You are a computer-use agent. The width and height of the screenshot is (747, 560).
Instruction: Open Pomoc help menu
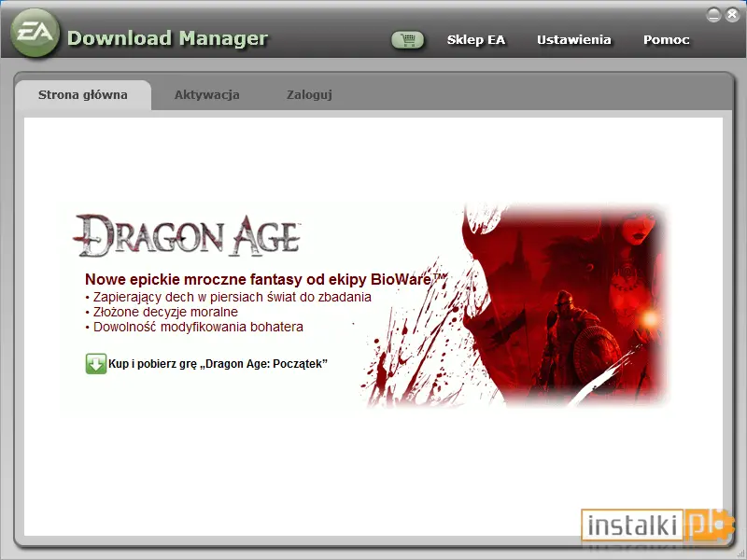point(666,40)
